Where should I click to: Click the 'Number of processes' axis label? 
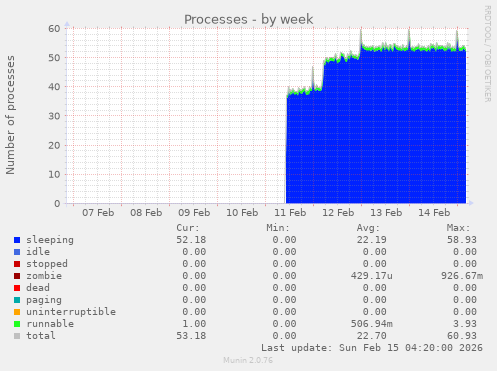coord(10,115)
